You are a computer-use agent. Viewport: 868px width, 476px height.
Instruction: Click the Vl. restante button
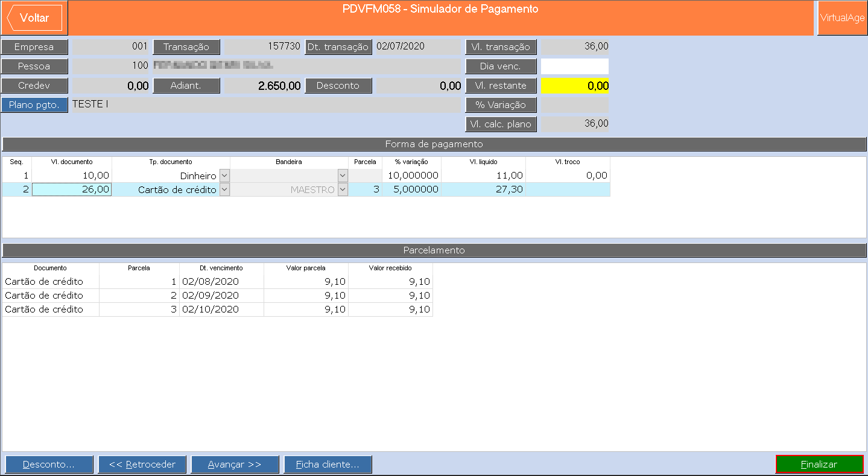pyautogui.click(x=501, y=86)
